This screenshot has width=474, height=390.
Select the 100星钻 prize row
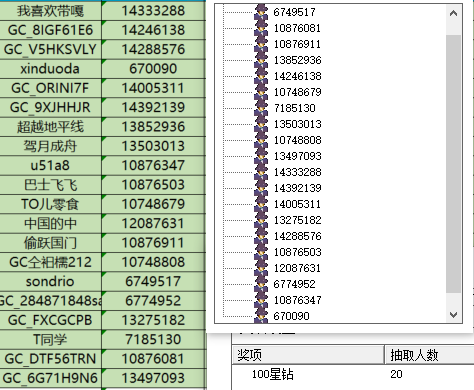(x=353, y=374)
